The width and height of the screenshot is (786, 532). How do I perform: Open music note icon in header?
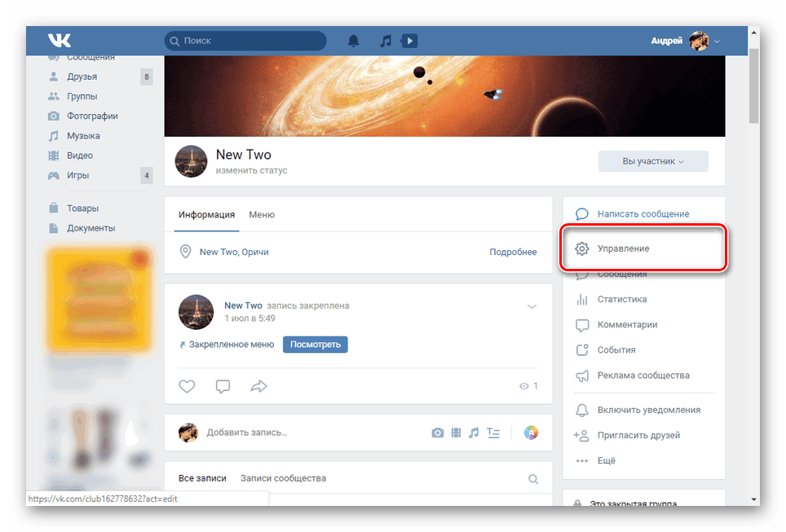(x=386, y=41)
